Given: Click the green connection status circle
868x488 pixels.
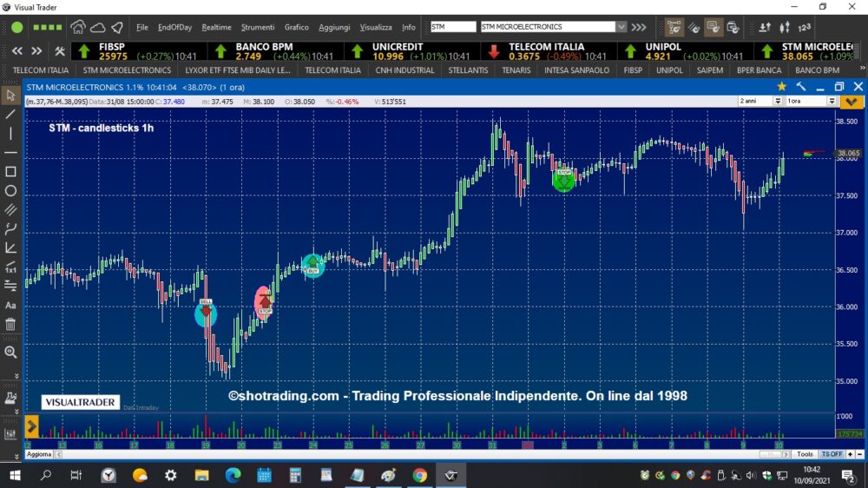Looking at the screenshot, I should point(17,27).
